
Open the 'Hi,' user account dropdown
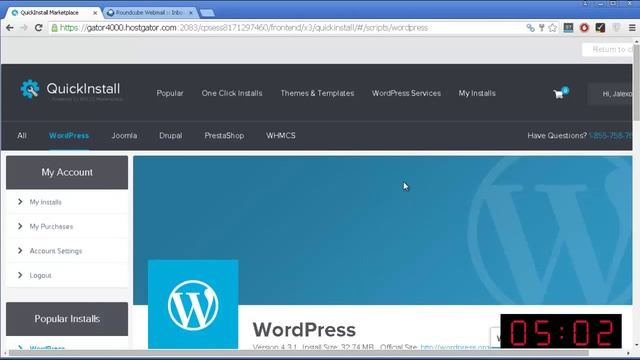(610, 94)
